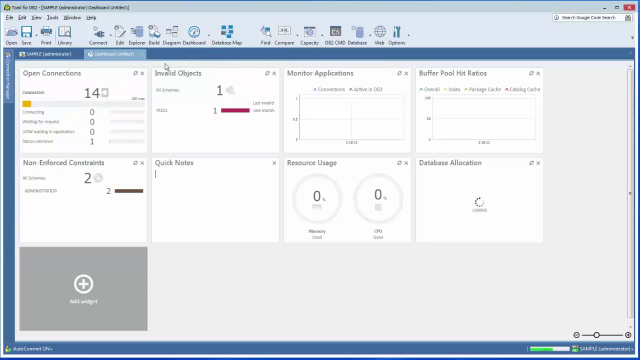Image resolution: width=640 pixels, height=360 pixels.
Task: Refresh the Non-Enforced Constraints widget
Action: pos(135,163)
